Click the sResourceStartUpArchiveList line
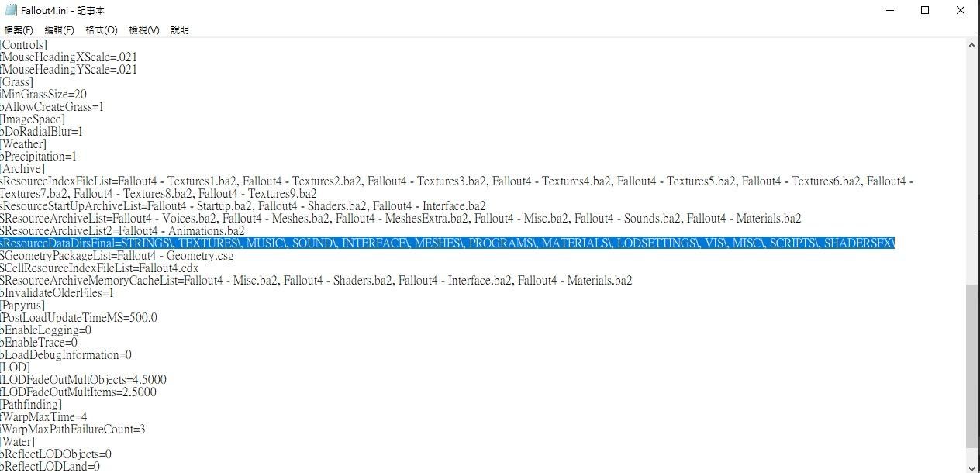Viewport: 980px width, 473px height. (243, 206)
